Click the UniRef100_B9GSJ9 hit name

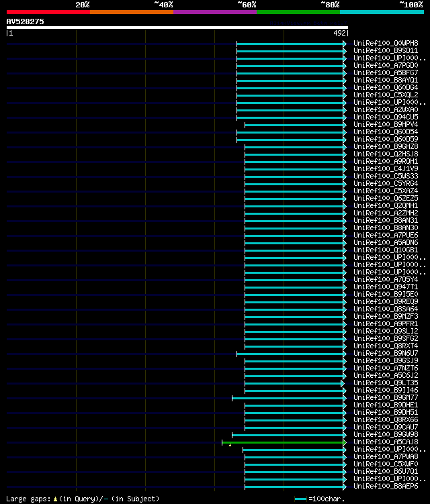pos(386,361)
